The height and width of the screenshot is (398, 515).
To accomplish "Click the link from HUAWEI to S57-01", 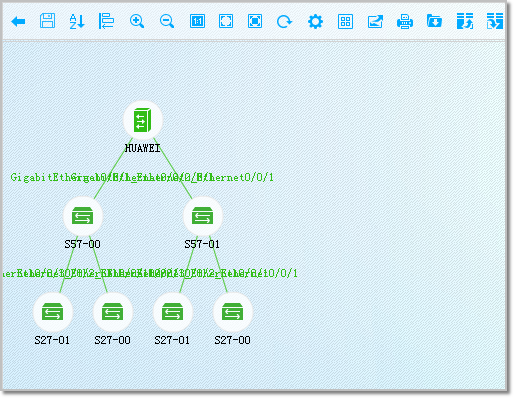I will tap(172, 168).
